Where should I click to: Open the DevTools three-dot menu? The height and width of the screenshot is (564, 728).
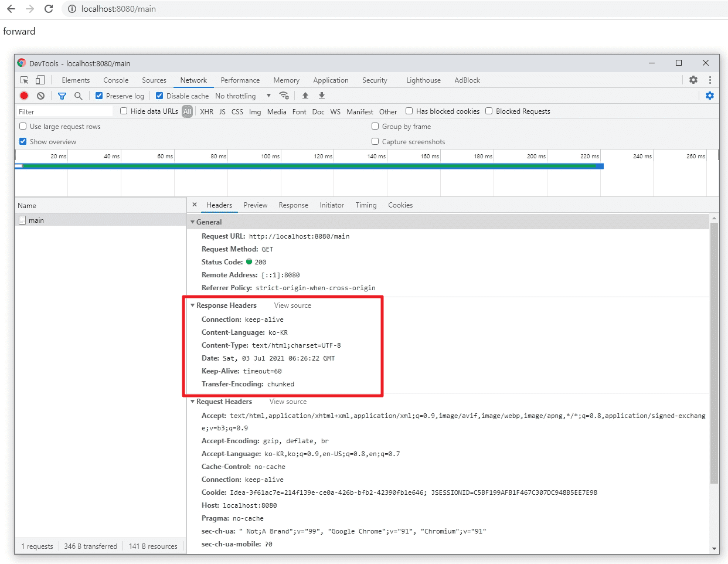tap(710, 80)
